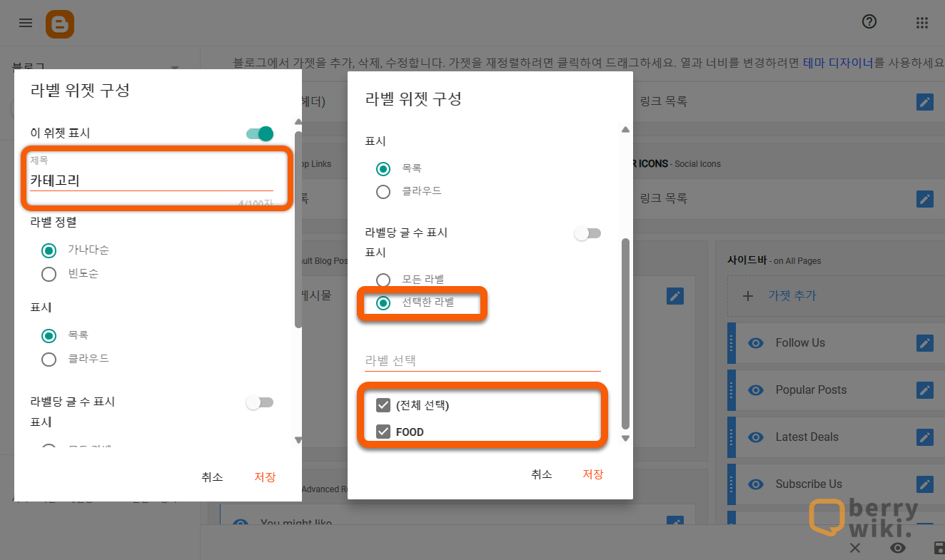The height and width of the screenshot is (560, 945).
Task: Edit the Social Icons 링크 목록 gadget
Action: tap(925, 198)
